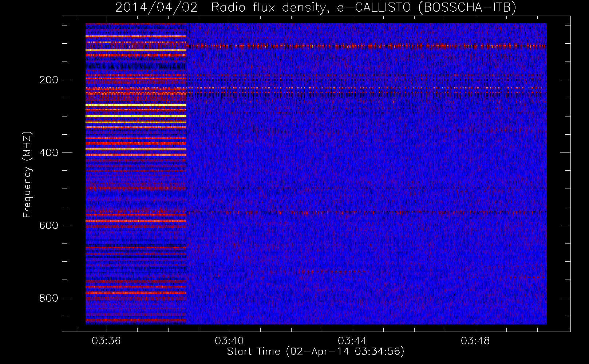Click the 03:44 time axis label
This screenshot has width=589, height=364.
click(x=352, y=341)
